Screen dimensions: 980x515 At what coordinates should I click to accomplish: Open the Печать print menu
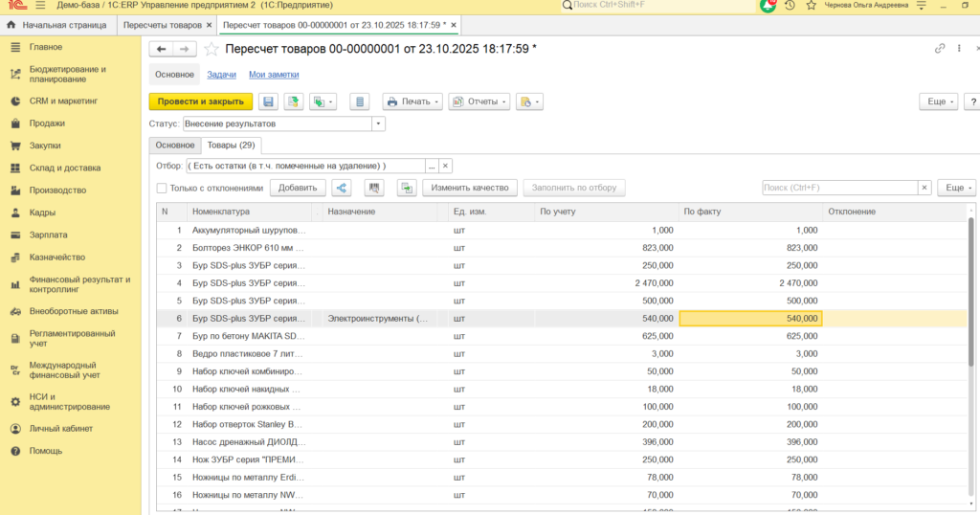pyautogui.click(x=412, y=101)
